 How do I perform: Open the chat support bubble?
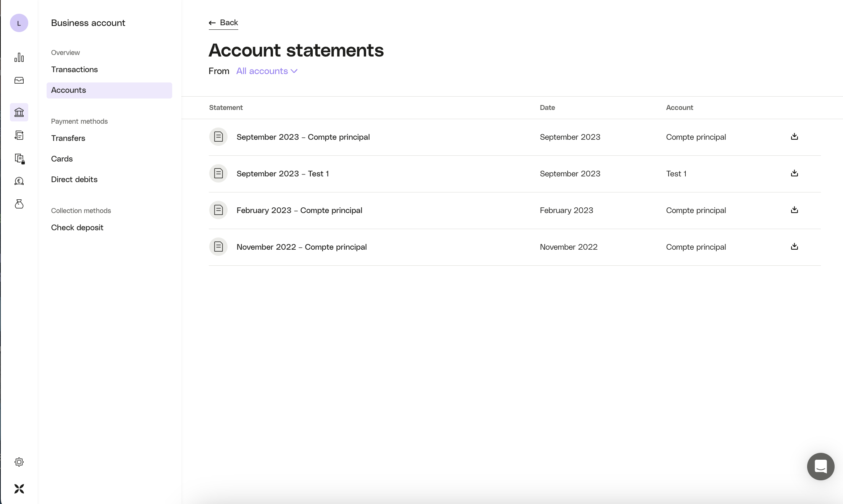820,466
